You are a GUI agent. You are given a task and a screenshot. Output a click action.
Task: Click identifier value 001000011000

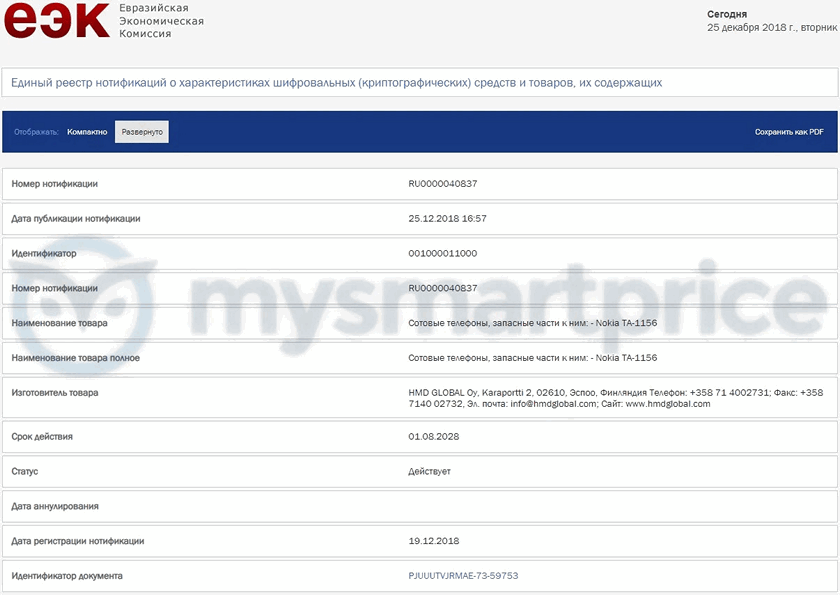pyautogui.click(x=442, y=253)
